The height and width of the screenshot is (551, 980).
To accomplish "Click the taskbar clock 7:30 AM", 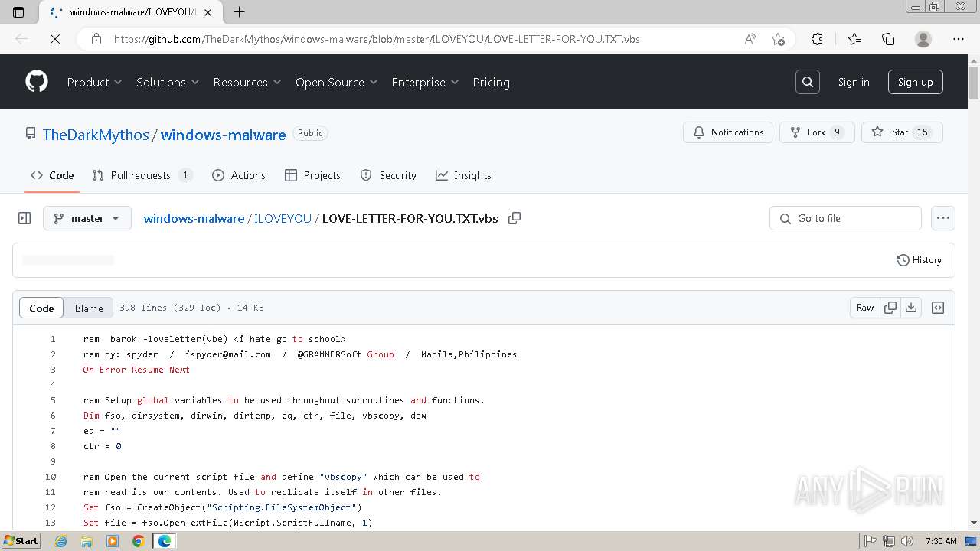I will pos(941,541).
